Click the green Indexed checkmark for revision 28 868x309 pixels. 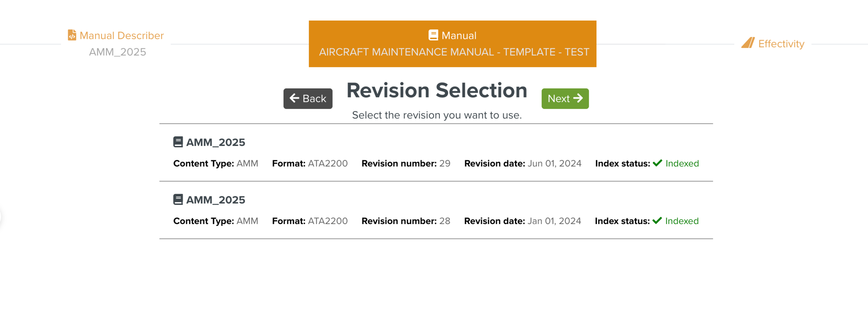pyautogui.click(x=657, y=221)
